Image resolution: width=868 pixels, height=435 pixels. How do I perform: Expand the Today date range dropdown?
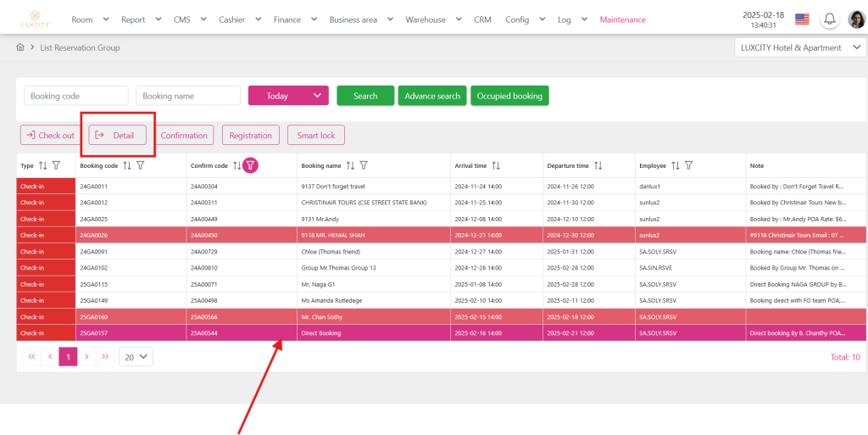tap(287, 96)
